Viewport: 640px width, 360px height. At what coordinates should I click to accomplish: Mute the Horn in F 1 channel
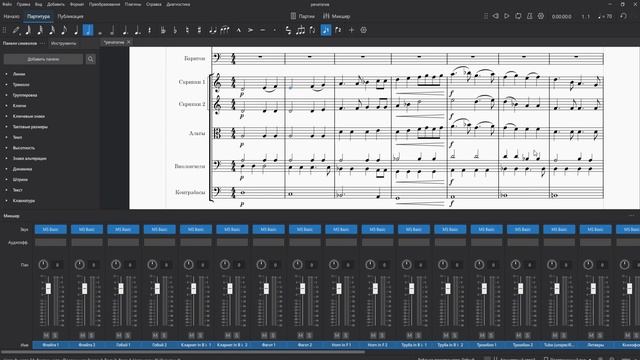(337, 335)
